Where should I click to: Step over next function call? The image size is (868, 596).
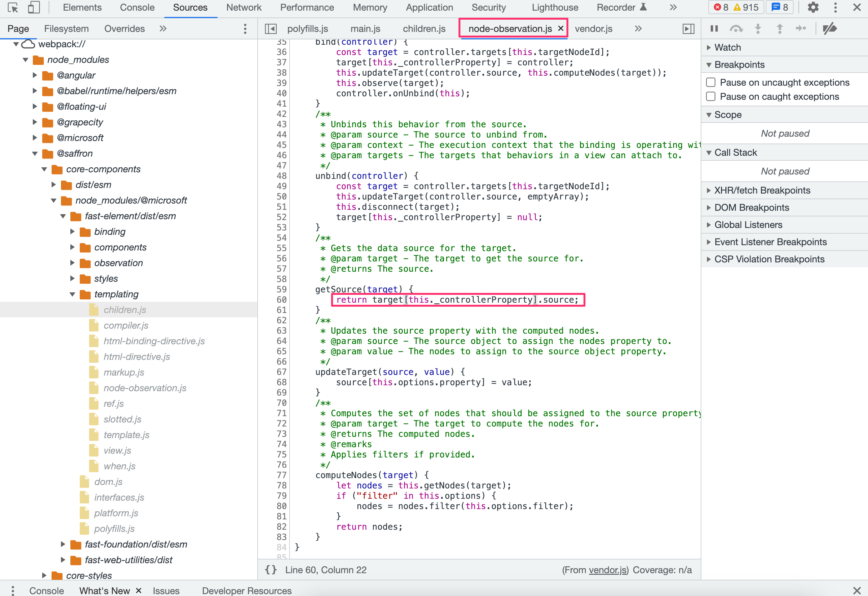(x=736, y=29)
